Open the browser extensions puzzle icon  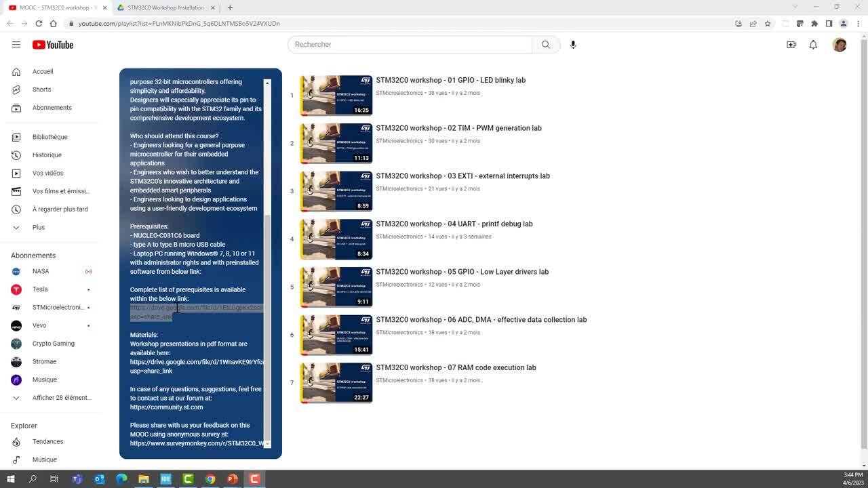[x=814, y=23]
